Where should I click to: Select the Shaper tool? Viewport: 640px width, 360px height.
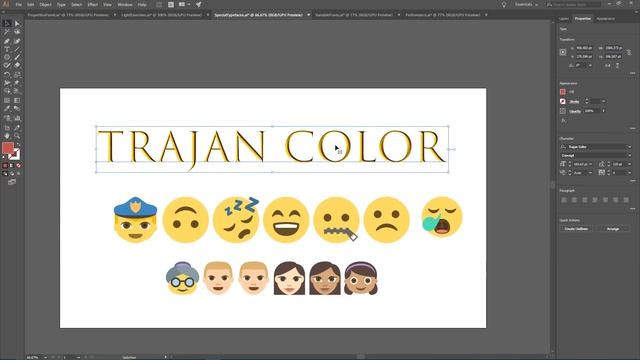(7, 65)
